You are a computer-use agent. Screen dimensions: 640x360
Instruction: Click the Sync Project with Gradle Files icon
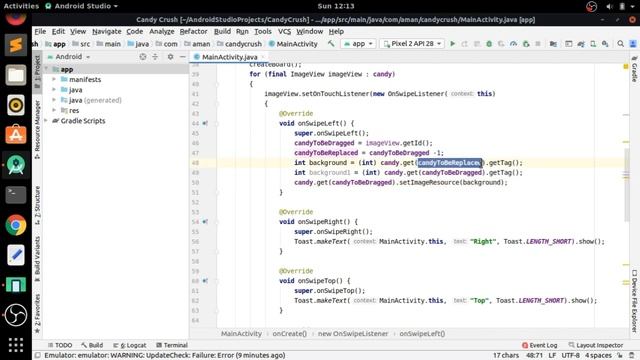coord(581,44)
